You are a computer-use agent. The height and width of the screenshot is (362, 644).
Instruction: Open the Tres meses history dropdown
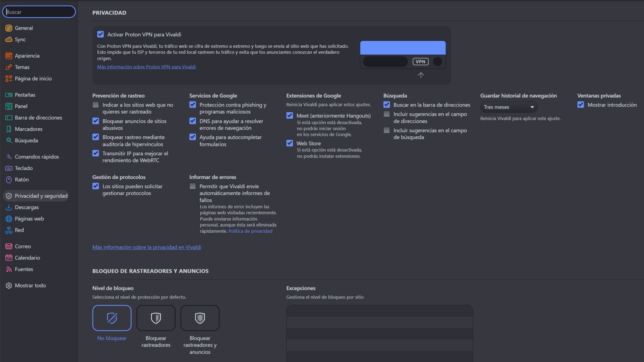click(509, 107)
